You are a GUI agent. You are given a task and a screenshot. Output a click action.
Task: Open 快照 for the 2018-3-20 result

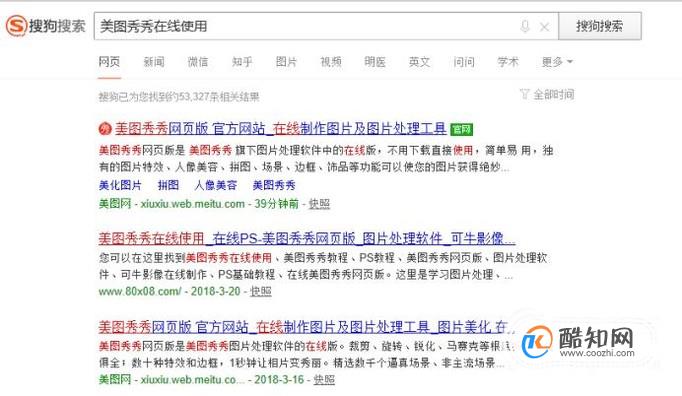point(261,291)
